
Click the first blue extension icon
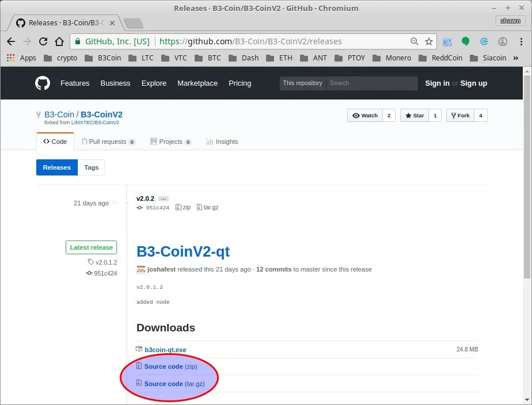pyautogui.click(x=447, y=41)
